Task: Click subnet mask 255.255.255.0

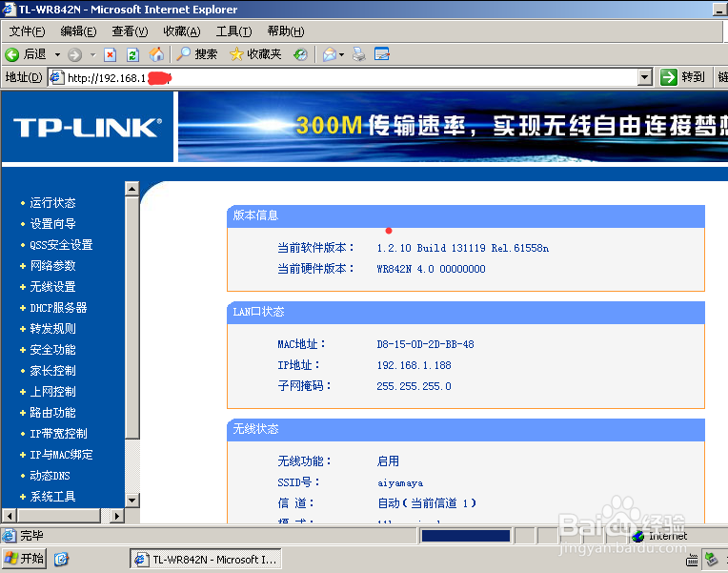Action: coord(414,386)
